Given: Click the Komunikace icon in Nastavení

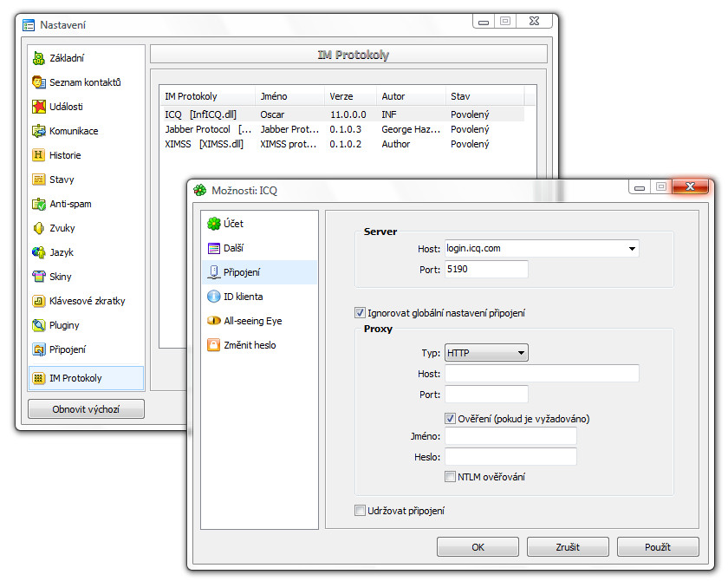Looking at the screenshot, I should (38, 131).
